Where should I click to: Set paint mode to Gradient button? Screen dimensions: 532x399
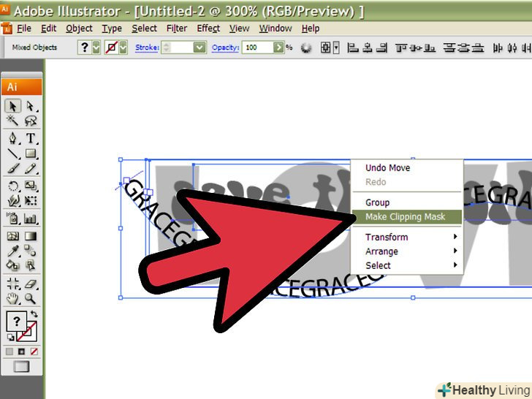tap(21, 351)
